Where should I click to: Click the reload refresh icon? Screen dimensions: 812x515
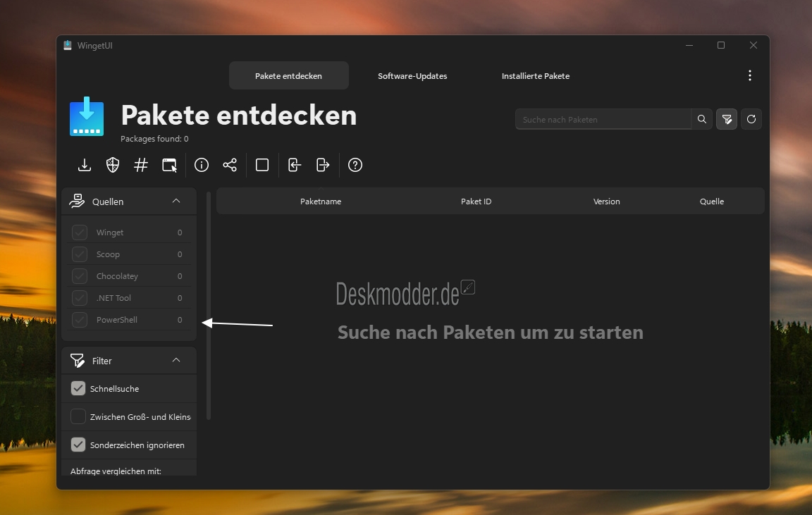pos(751,119)
